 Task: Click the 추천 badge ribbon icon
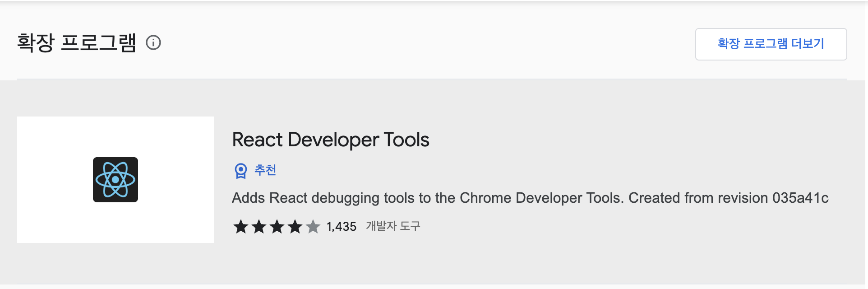coord(241,171)
